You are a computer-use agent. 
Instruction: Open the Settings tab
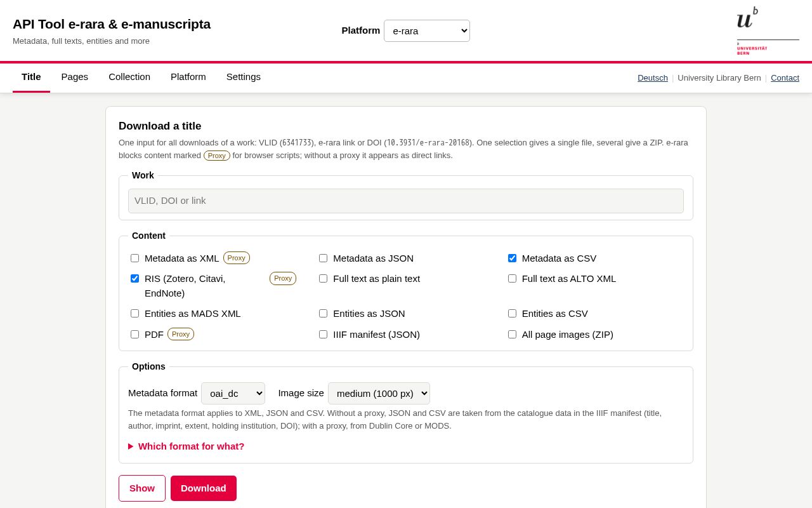click(244, 77)
